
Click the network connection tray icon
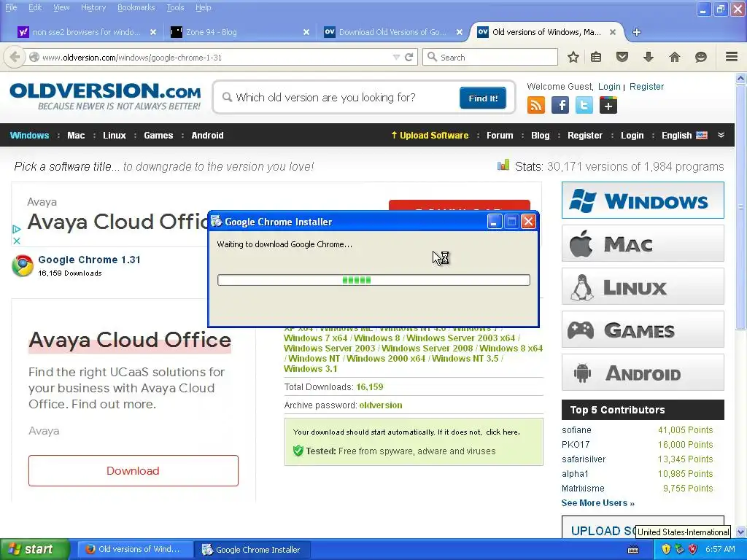click(679, 549)
